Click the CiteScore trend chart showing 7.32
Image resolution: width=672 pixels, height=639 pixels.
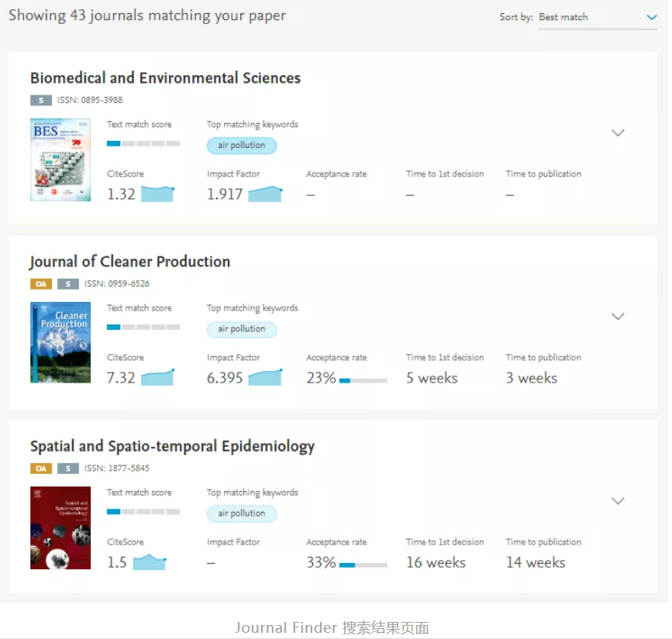click(x=157, y=377)
